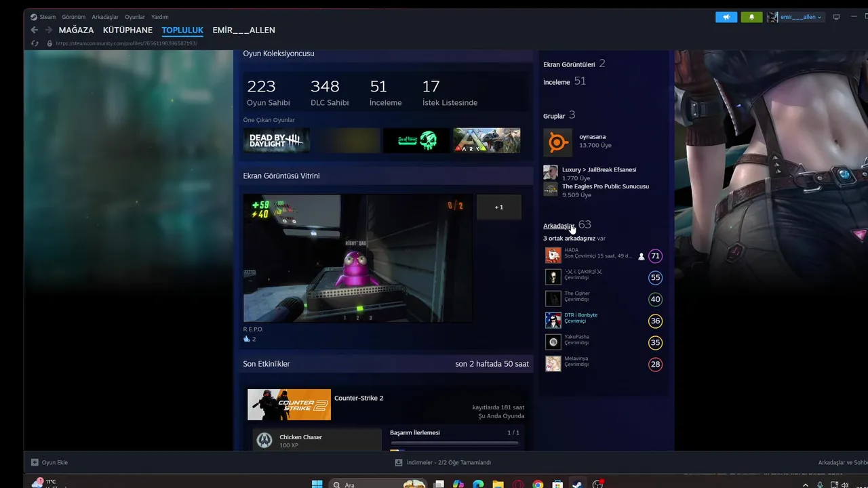Open Google Chrome from the taskbar
The image size is (868, 488).
(x=538, y=484)
